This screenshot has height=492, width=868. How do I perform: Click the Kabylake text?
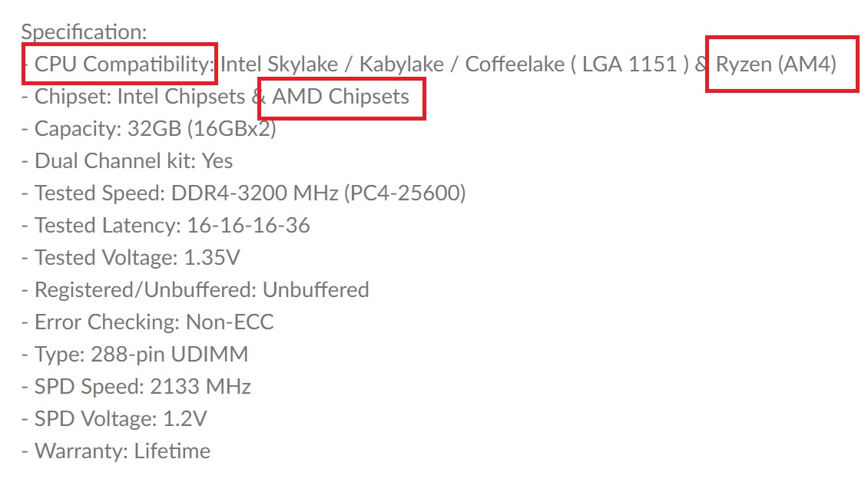pos(401,64)
